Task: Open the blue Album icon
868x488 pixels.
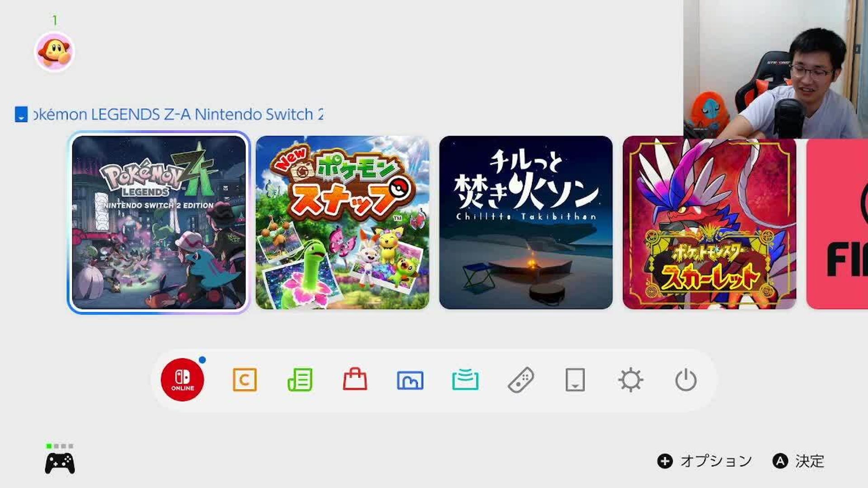Action: pos(410,380)
